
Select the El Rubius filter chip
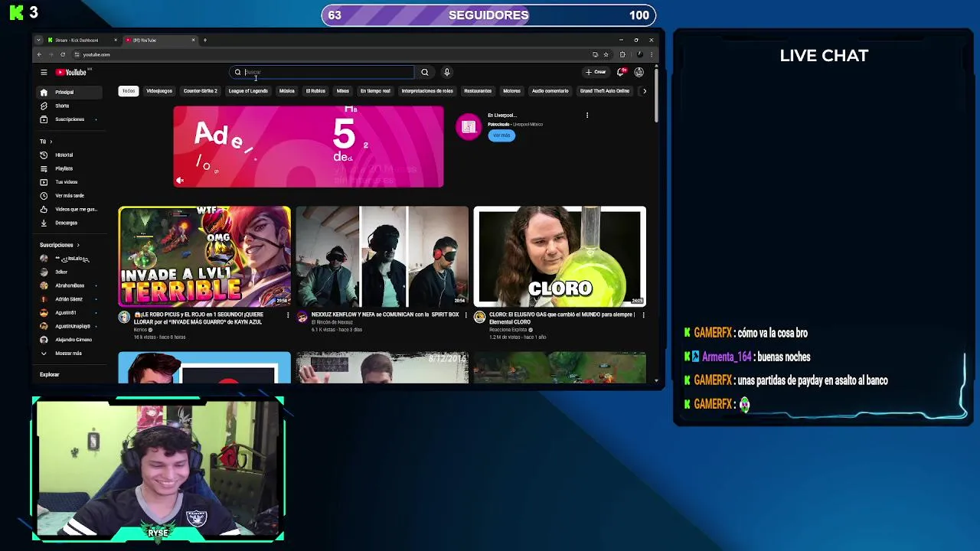click(316, 91)
